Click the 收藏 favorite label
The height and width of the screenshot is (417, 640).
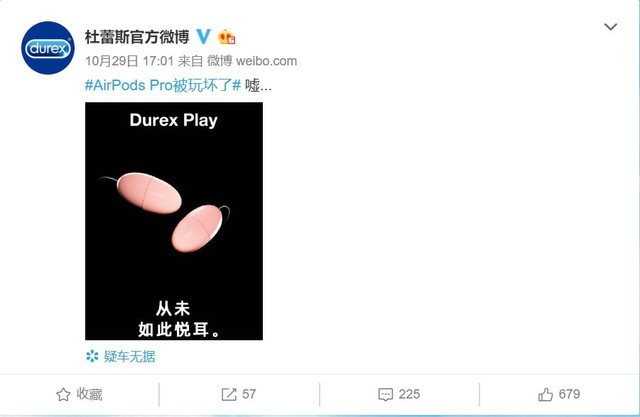tap(89, 394)
